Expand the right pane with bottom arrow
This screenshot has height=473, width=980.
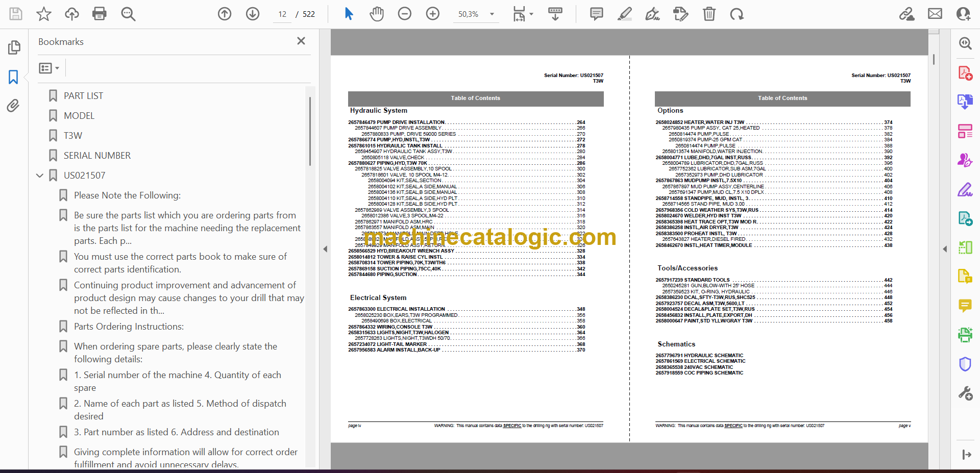(966, 455)
